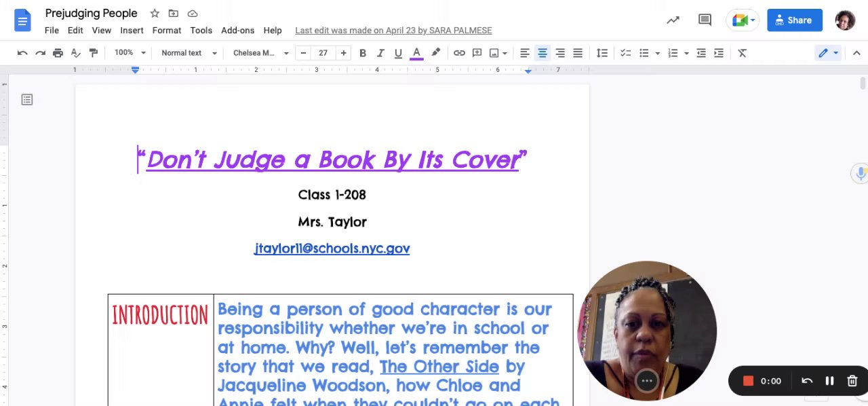Open the View menu
Viewport: 868px width, 406px height.
102,31
